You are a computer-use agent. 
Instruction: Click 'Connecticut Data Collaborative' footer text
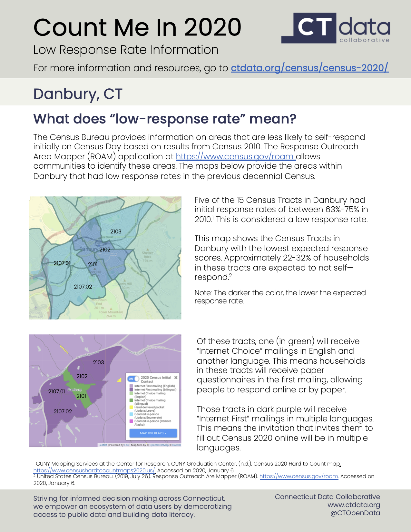coord(328,497)
